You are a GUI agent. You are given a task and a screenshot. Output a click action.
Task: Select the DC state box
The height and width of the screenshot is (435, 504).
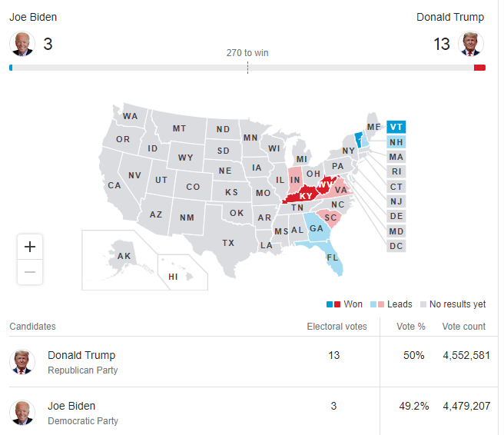[396, 246]
